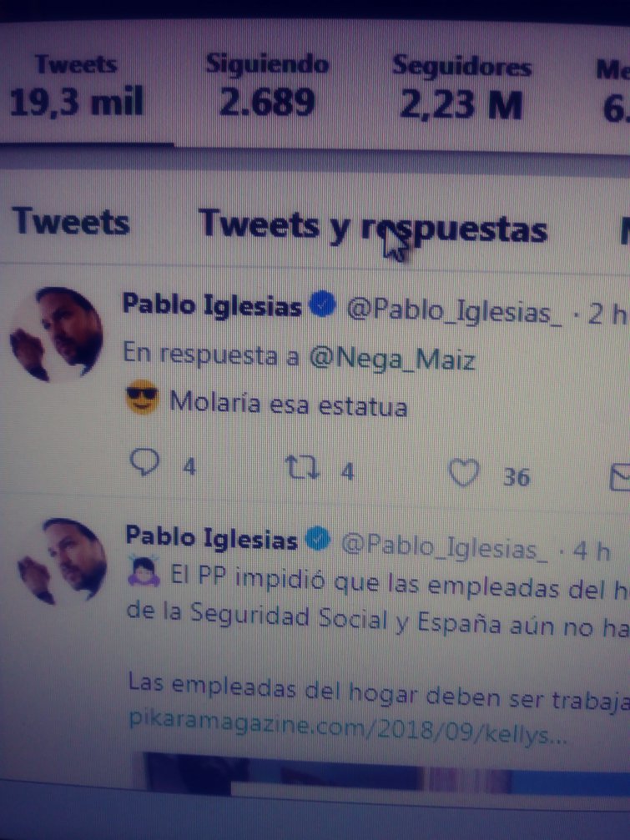Open the @Nega_Maiz mention link
Screen dimensions: 630x840
click(392, 358)
